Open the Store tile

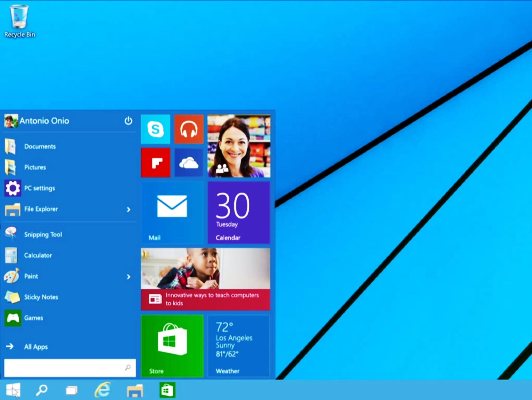pos(172,346)
